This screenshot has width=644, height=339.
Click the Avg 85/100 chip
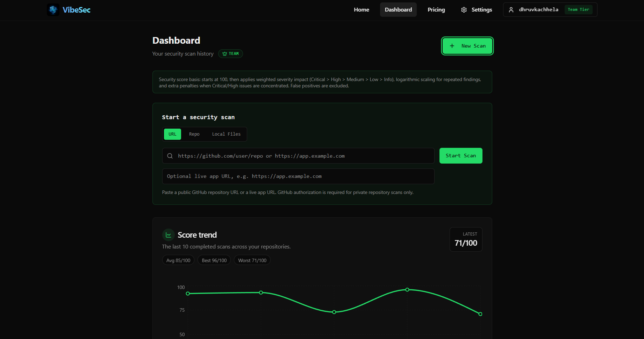[178, 260]
